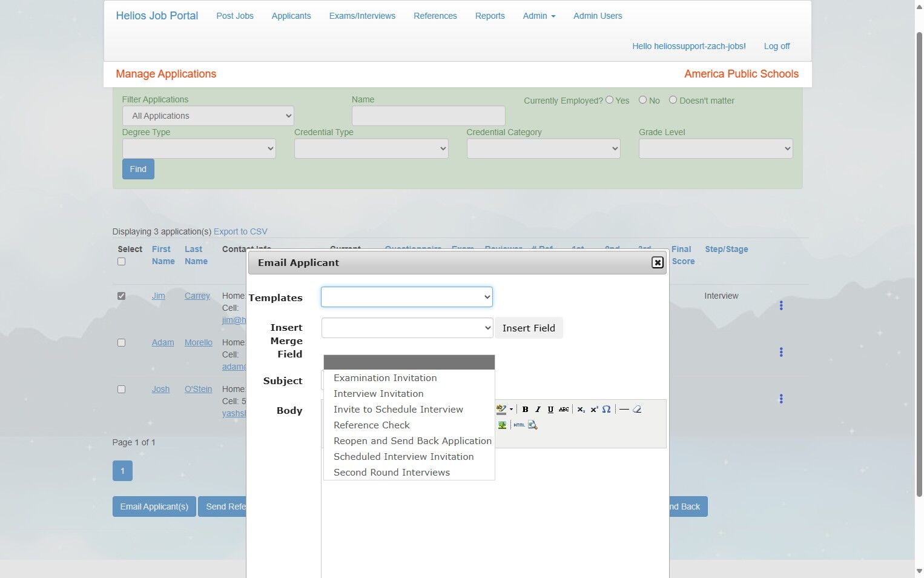Screen dimensions: 924x578
Task: Open the HTML source editor icon
Action: tap(519, 425)
